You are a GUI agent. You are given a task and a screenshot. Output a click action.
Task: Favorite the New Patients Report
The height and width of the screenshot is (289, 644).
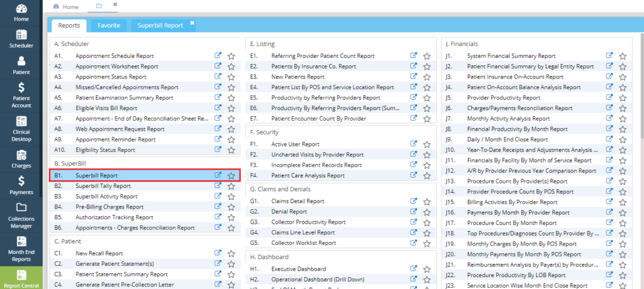coord(427,77)
